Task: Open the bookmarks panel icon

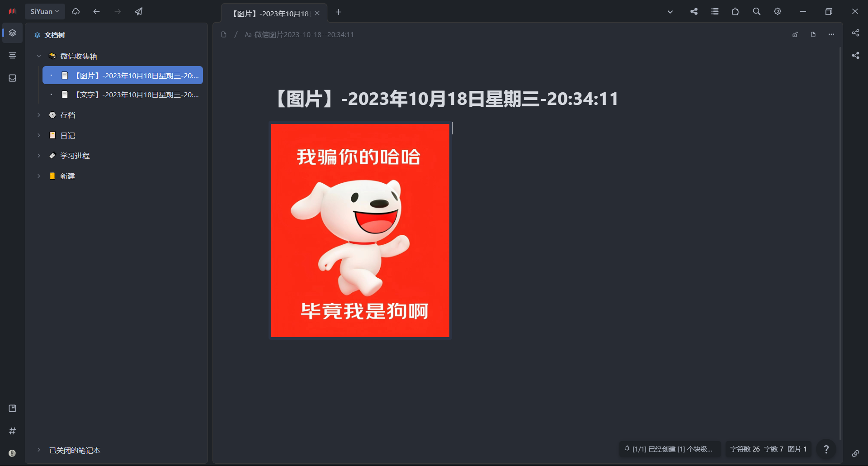Action: tap(12, 408)
